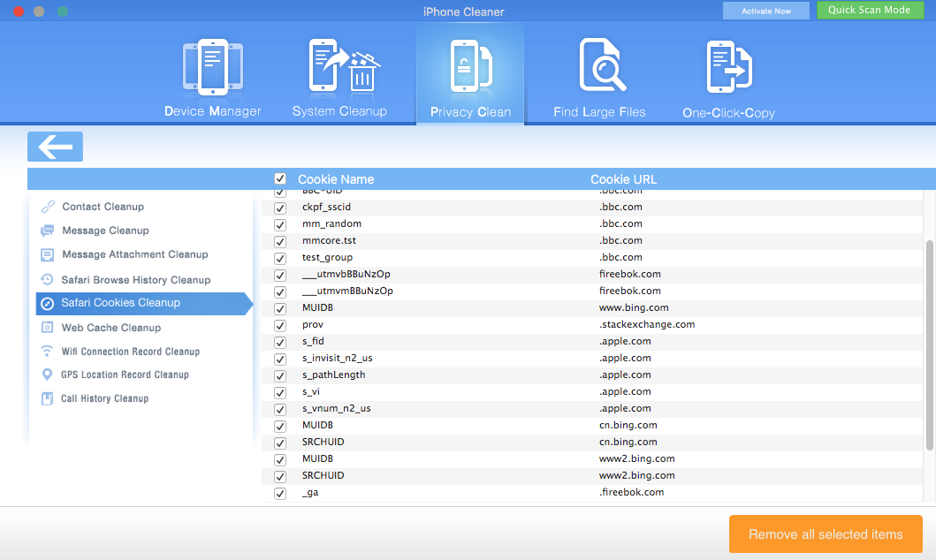Screen dimensions: 936x560
Task: Select Message Attachment Cleanup in the sidebar
Action: [135, 254]
